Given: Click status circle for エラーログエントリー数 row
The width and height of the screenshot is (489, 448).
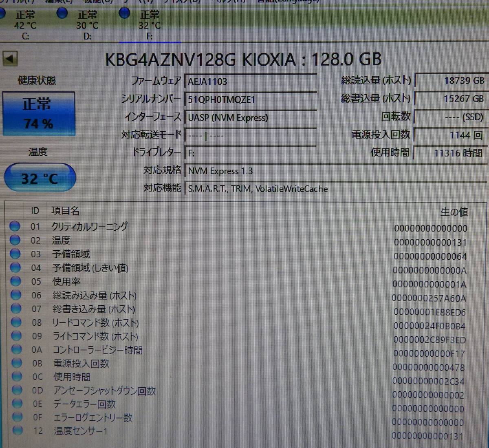Looking at the screenshot, I should click(18, 417).
